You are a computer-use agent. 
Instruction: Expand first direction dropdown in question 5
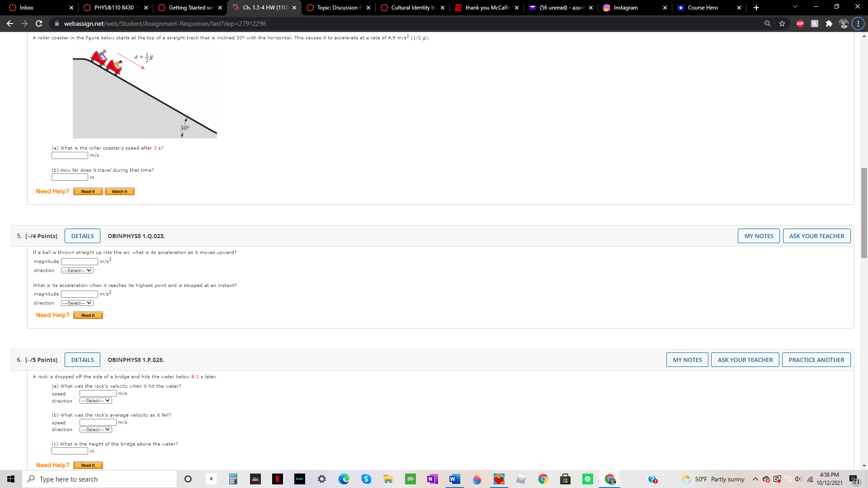pyautogui.click(x=77, y=271)
